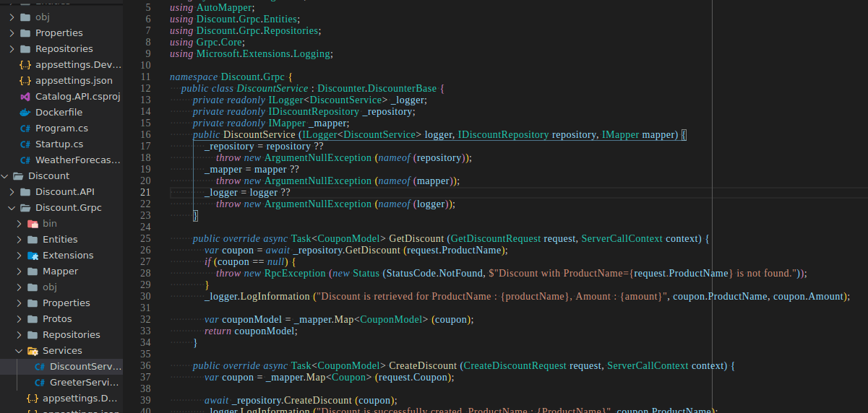This screenshot has width=868, height=413.
Task: Expand the Protos folder chevron
Action: coord(20,318)
